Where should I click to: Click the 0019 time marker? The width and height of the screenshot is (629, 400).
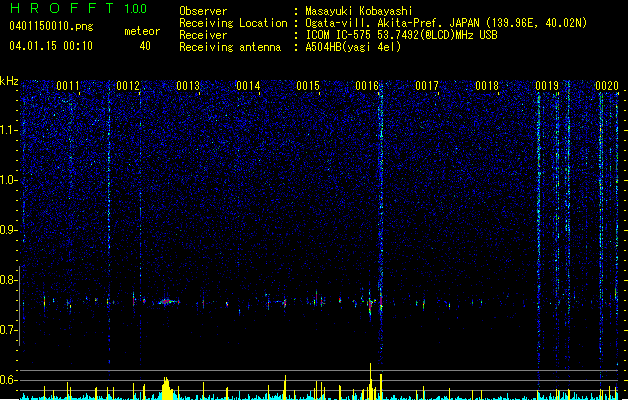pyautogui.click(x=547, y=86)
